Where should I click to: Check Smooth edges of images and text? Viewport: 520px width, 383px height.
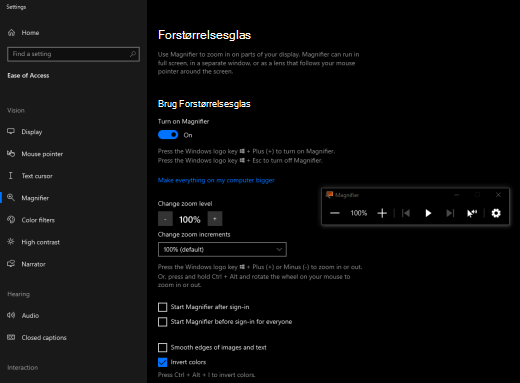coord(162,348)
